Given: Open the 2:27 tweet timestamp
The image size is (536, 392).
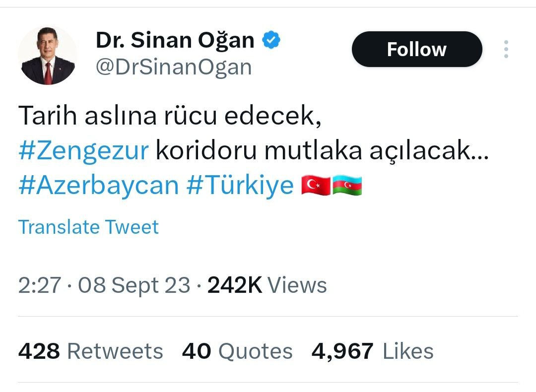Looking at the screenshot, I should pos(40,285).
